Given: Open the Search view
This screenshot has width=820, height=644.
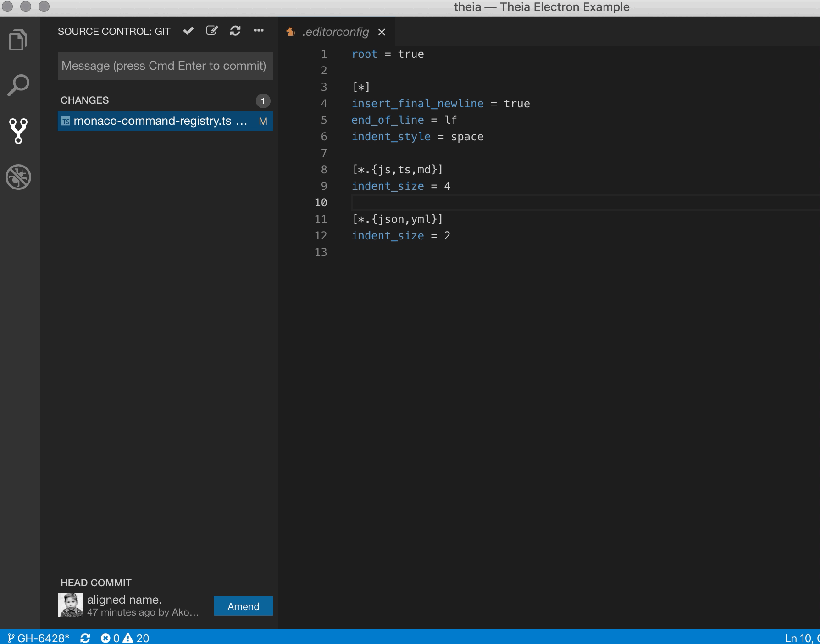Looking at the screenshot, I should [x=18, y=85].
